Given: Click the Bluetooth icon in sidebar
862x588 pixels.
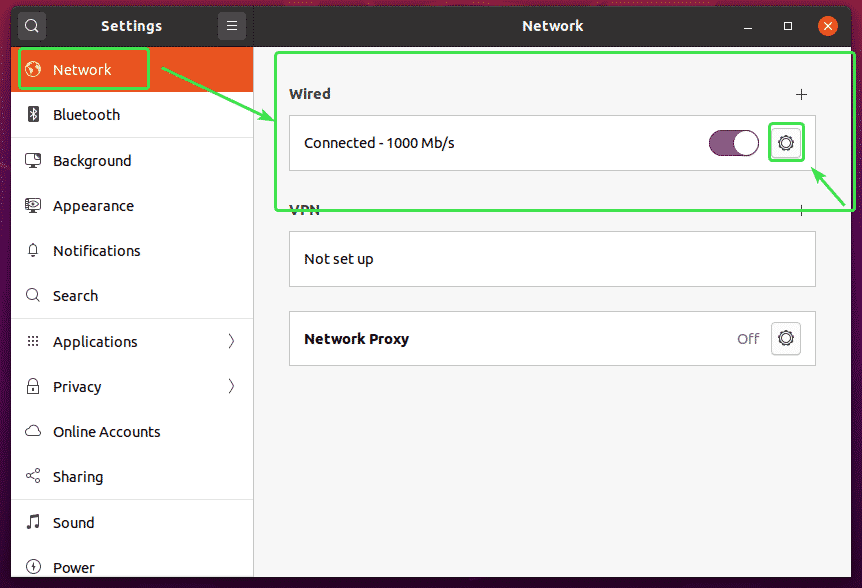Looking at the screenshot, I should pyautogui.click(x=33, y=115).
